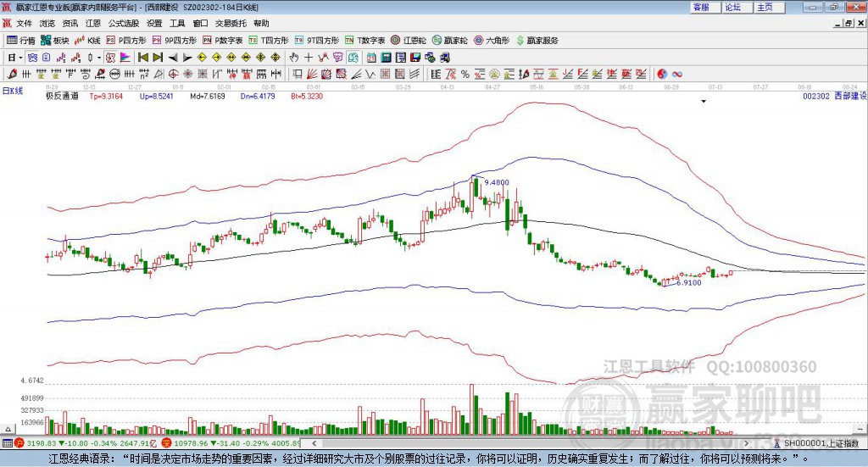The image size is (868, 467).
Task: Open the P数字表 number table
Action: [223, 41]
